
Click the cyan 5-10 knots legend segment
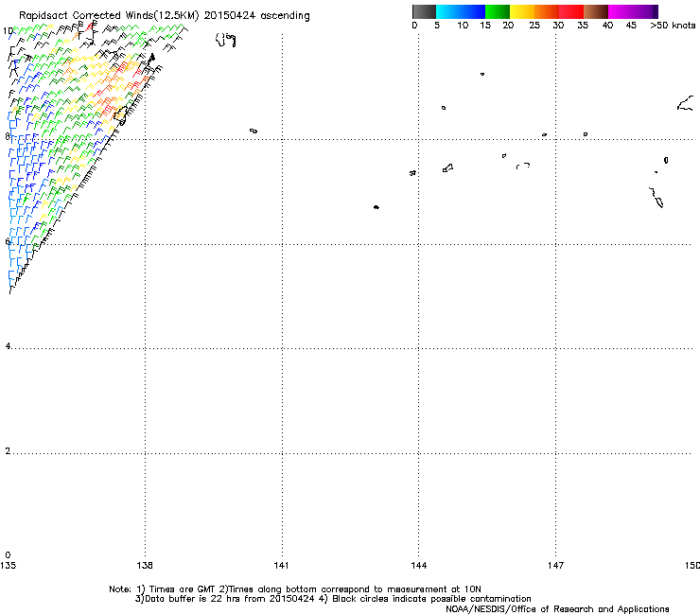coord(448,11)
